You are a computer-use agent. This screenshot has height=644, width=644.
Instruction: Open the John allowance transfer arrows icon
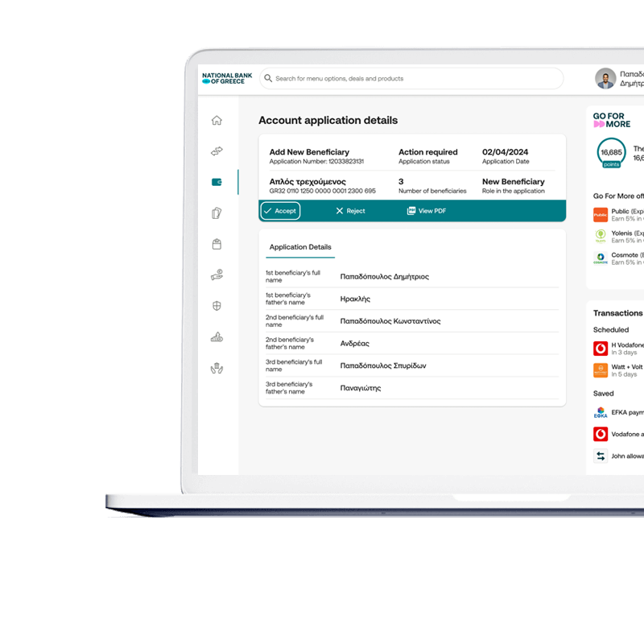pos(601,455)
